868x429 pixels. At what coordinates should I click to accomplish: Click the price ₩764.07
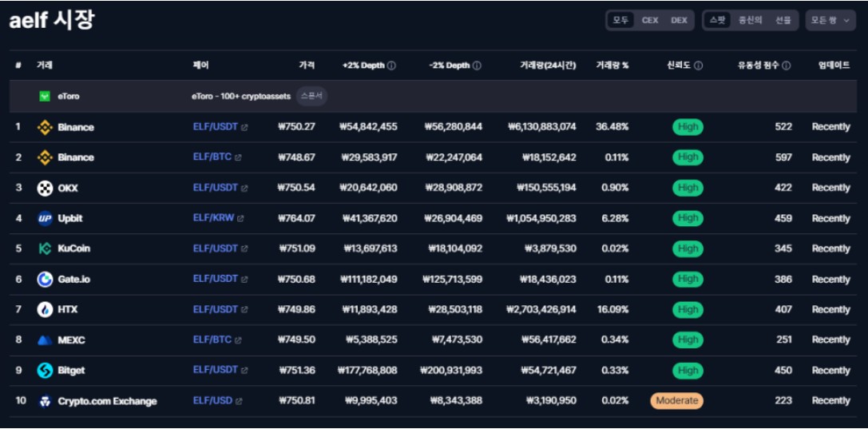[296, 219]
